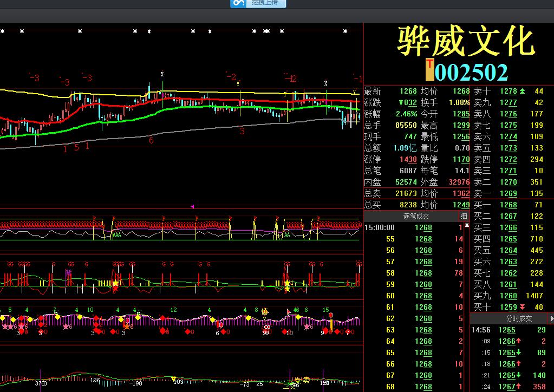
Task: Click the 卖三 price 1271
Action: [x=509, y=171]
